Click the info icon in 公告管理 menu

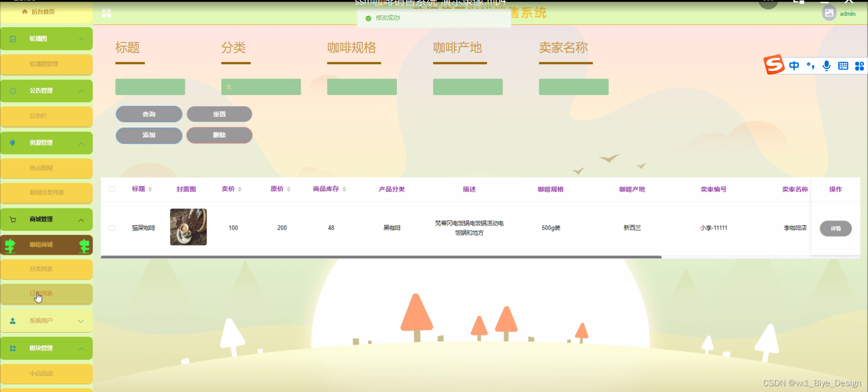click(13, 91)
